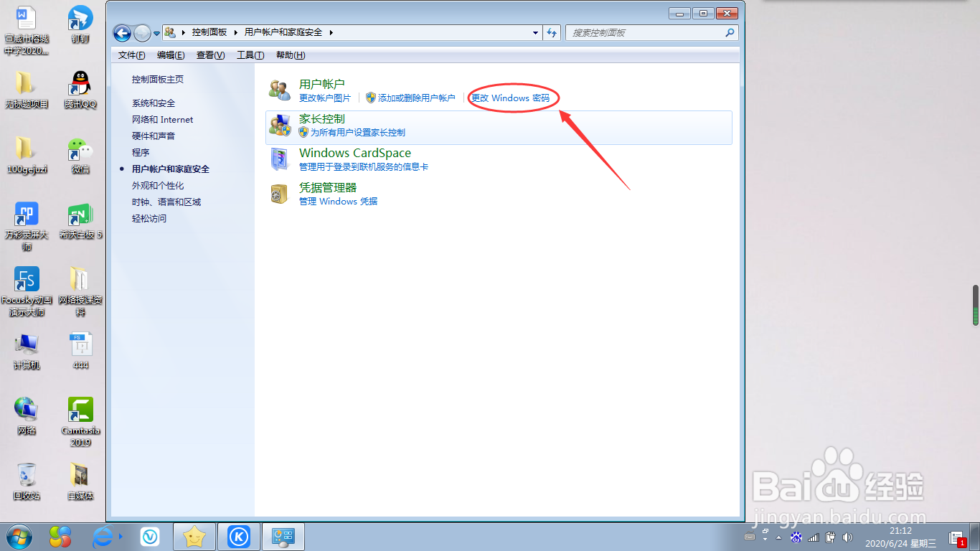Go to 控制面板主页 in sidebar

pos(158,80)
